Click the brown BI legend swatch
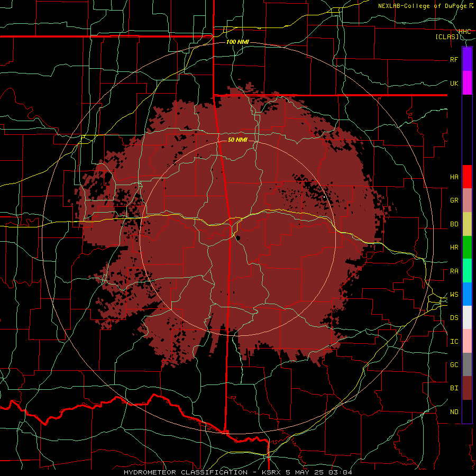The image size is (476, 476). tap(467, 388)
